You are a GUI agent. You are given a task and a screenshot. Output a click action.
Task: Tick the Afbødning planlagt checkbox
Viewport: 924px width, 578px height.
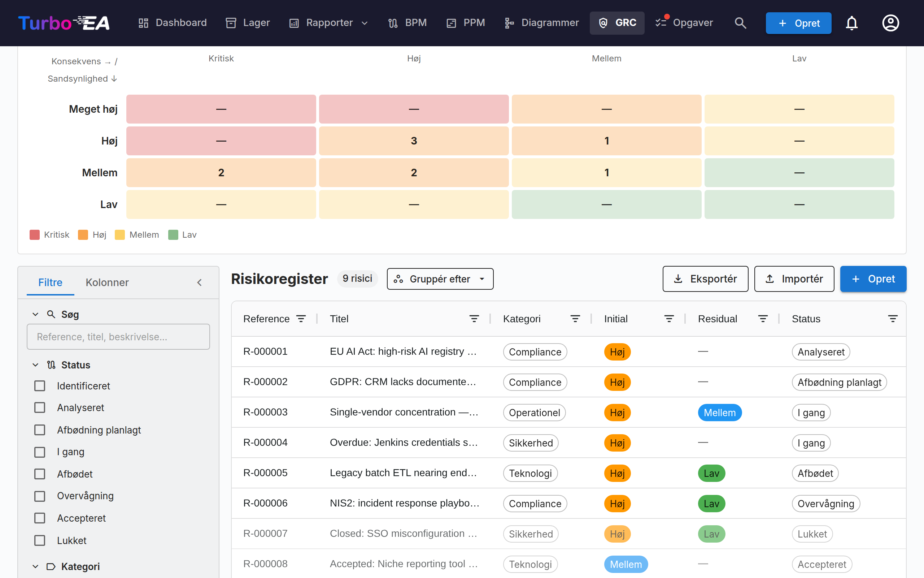[40, 430]
